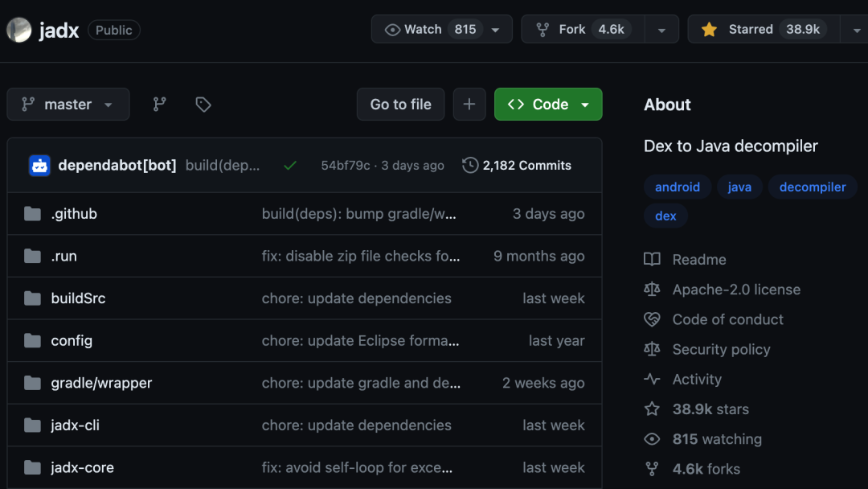Open the config folder
868x489 pixels.
coord(72,340)
